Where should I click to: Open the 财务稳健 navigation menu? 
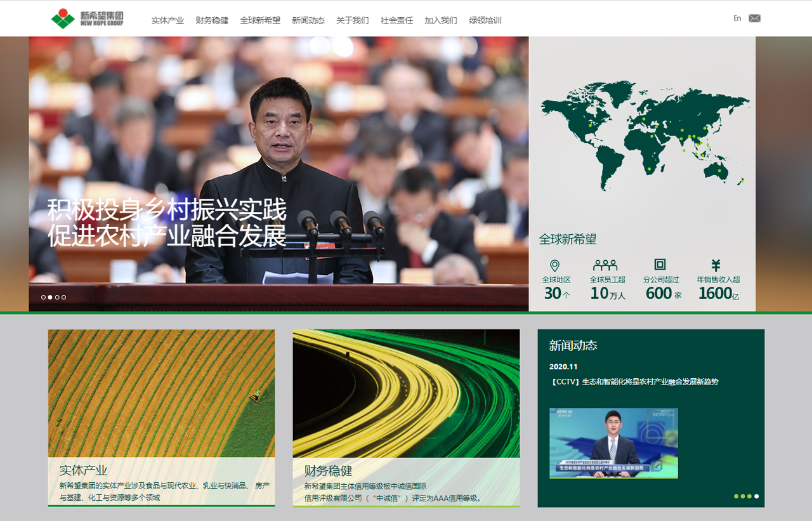tap(212, 20)
